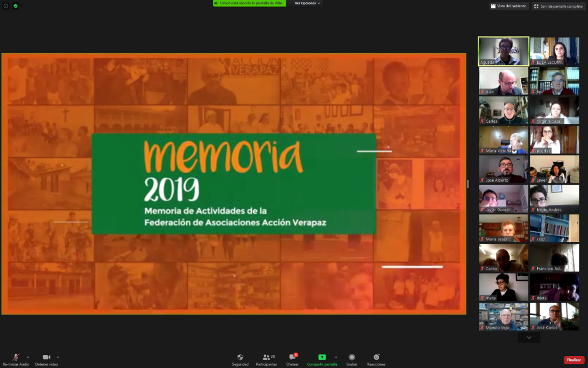This screenshot has width=588, height=368.
Task: Select Cacho's video thumbnail
Action: (504, 258)
